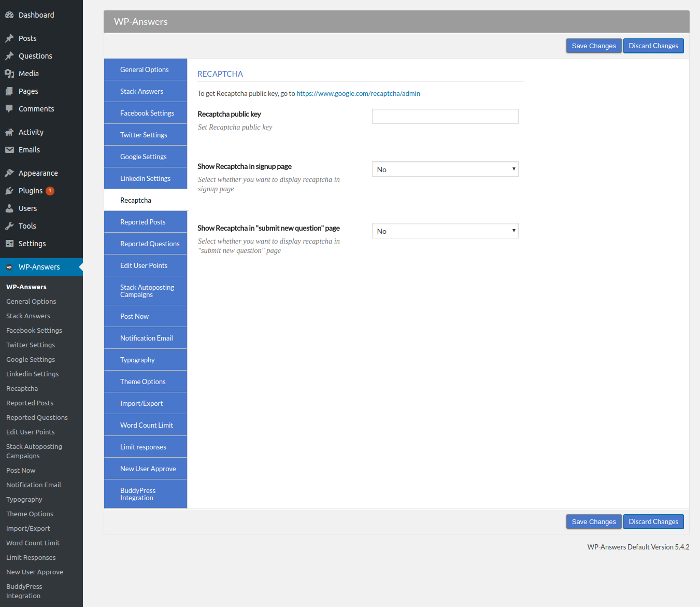Image resolution: width=700 pixels, height=607 pixels.
Task: Open Reported Questions in the dark sidebar submenu
Action: click(x=37, y=417)
